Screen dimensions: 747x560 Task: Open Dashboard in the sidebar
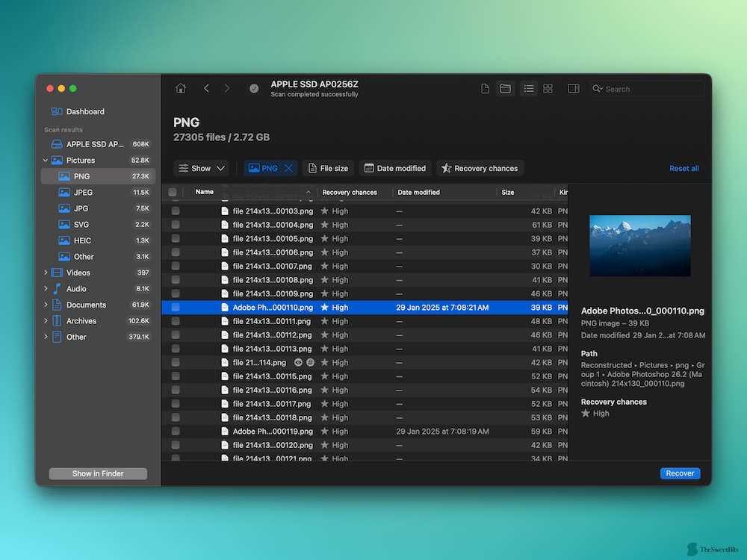pyautogui.click(x=85, y=112)
